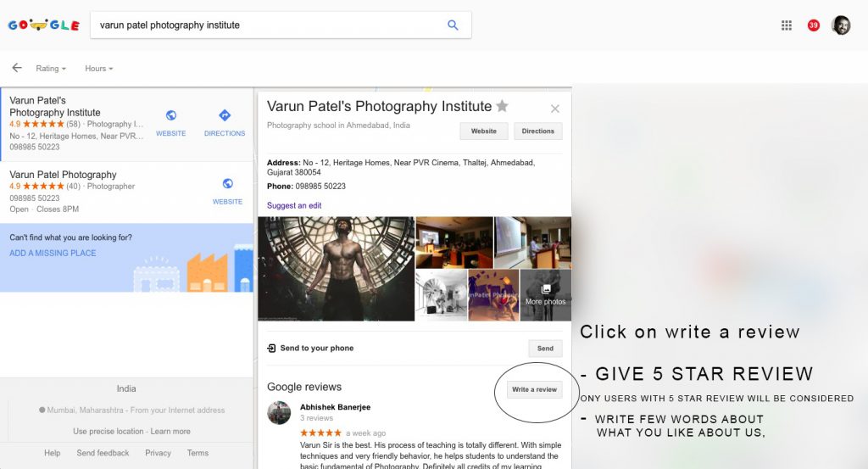The width and height of the screenshot is (868, 469).
Task: Open the lecture podium photo thumbnail
Action: coord(532,243)
